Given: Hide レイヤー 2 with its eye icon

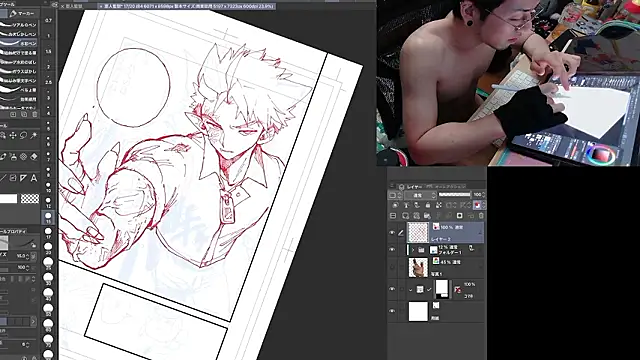Looking at the screenshot, I should [392, 233].
